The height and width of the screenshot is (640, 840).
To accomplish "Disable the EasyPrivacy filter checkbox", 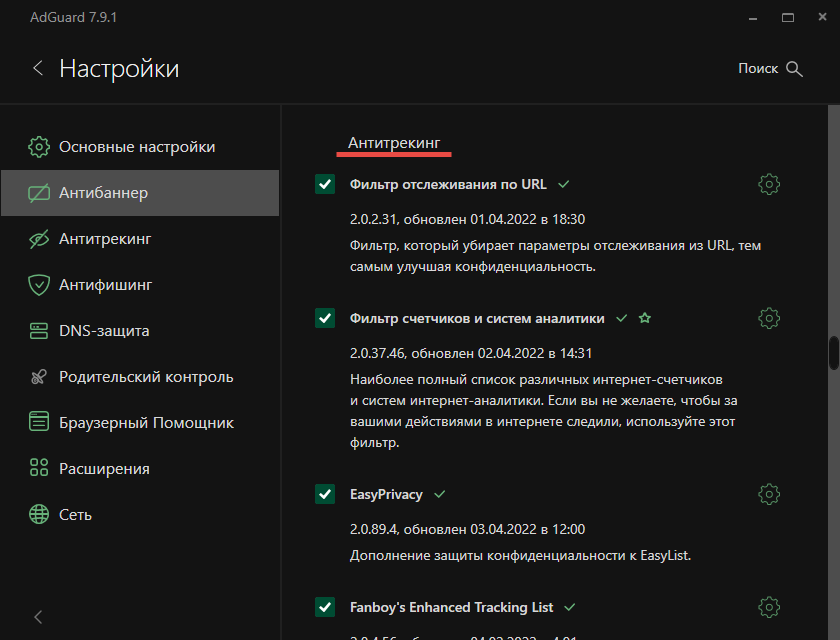I will pyautogui.click(x=325, y=494).
